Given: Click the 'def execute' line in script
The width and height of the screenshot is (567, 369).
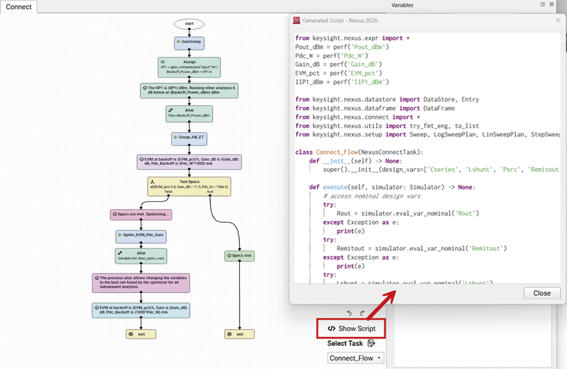Looking at the screenshot, I should tap(392, 187).
